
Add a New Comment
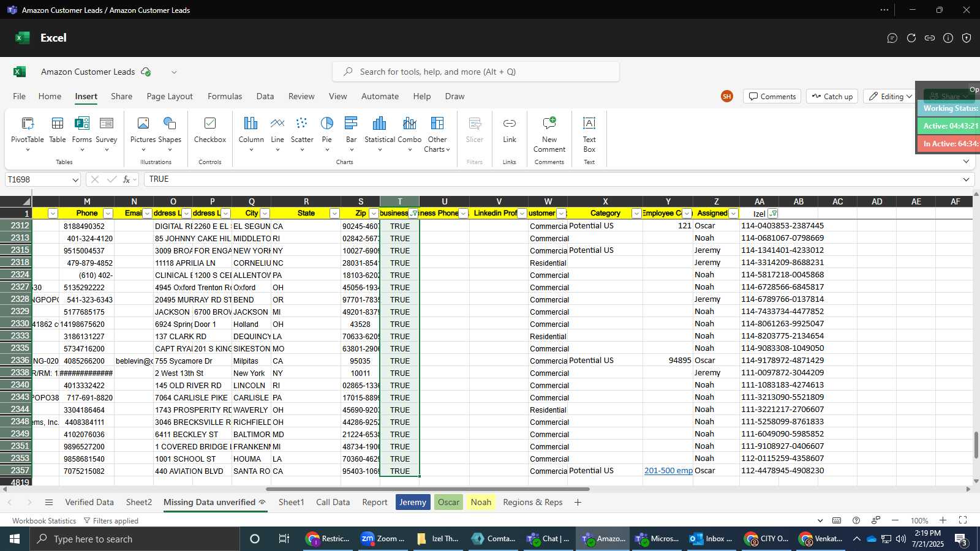(x=549, y=133)
